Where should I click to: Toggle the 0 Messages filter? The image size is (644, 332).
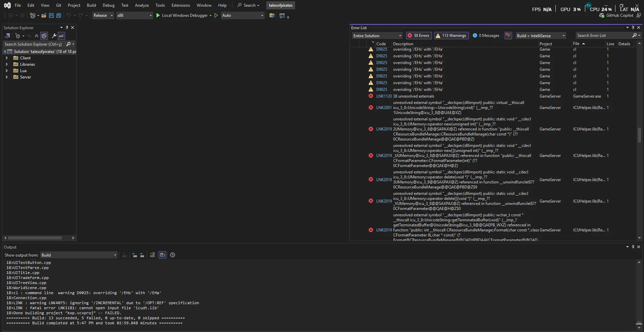[486, 36]
